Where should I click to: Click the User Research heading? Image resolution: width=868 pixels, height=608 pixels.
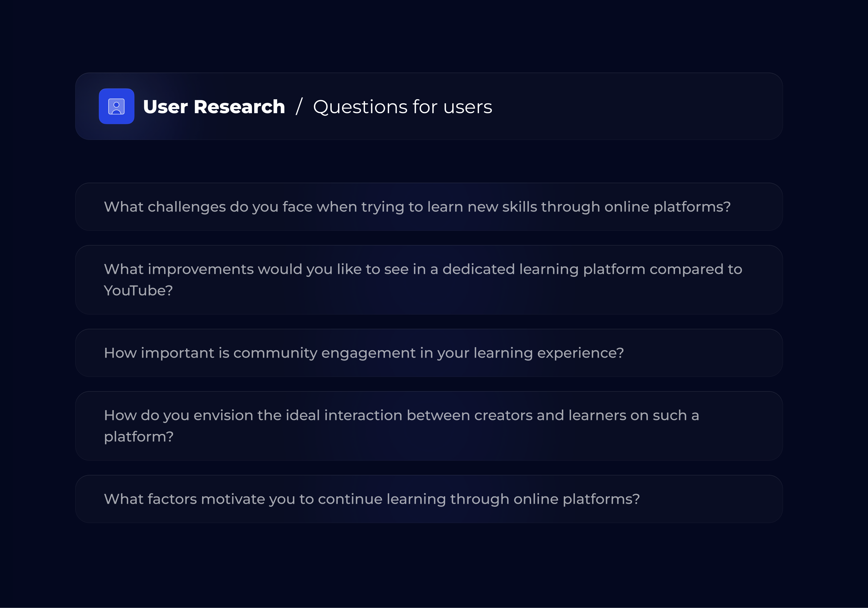(214, 107)
